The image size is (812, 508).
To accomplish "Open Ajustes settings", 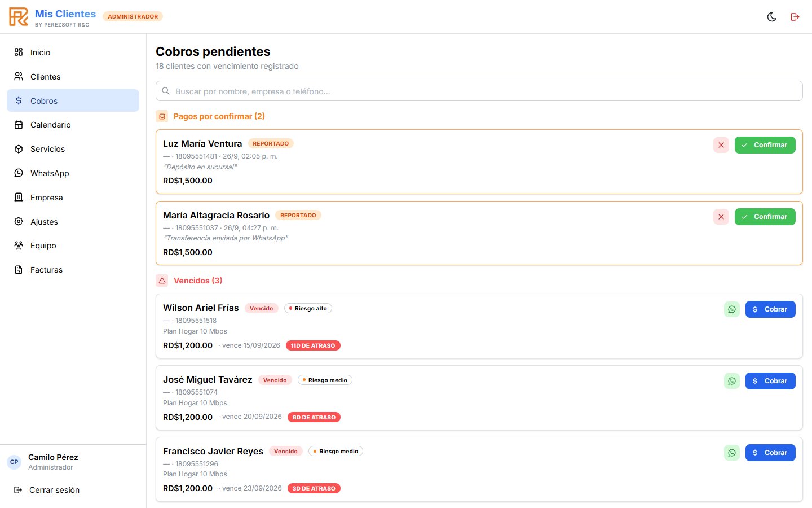I will pyautogui.click(x=73, y=222).
